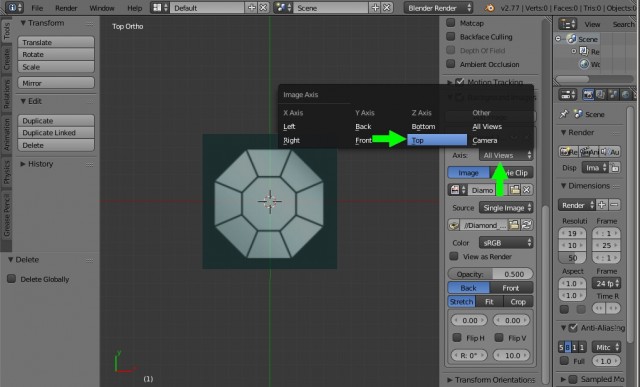This screenshot has height=387, width=640.
Task: Open Properties editor type selector
Action: coord(567,95)
